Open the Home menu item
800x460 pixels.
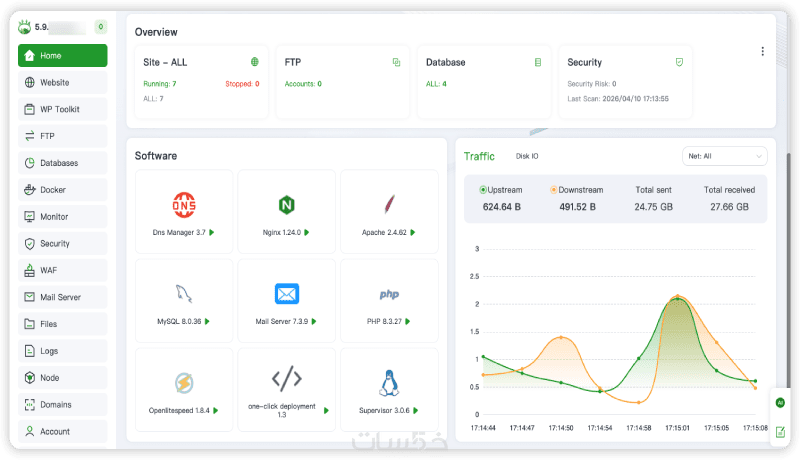(x=62, y=56)
